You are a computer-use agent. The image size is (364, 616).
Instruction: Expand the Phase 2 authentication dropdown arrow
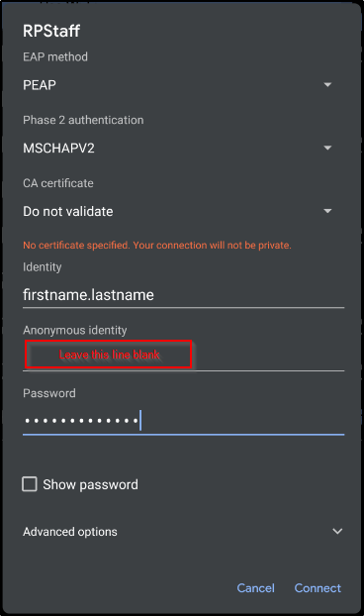327,148
